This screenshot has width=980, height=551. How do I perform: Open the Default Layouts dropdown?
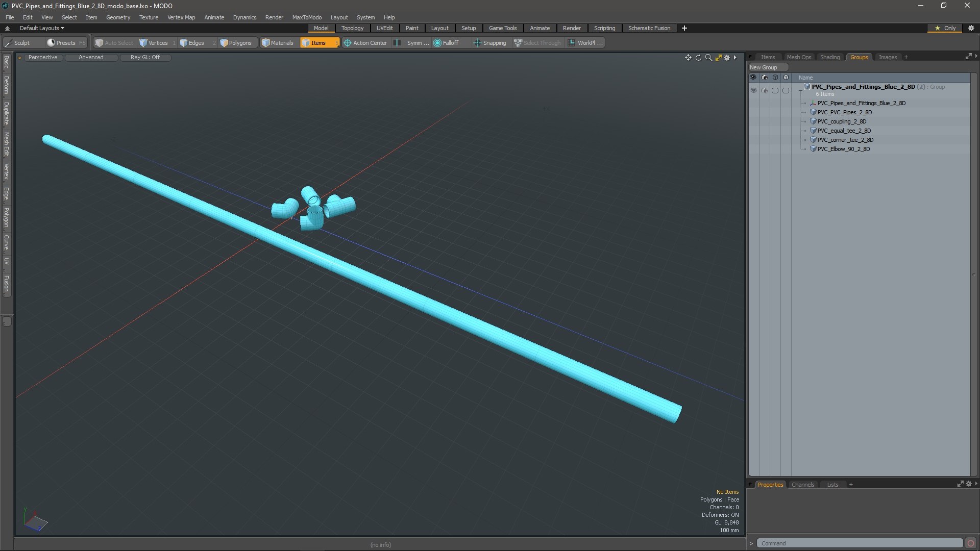point(42,28)
